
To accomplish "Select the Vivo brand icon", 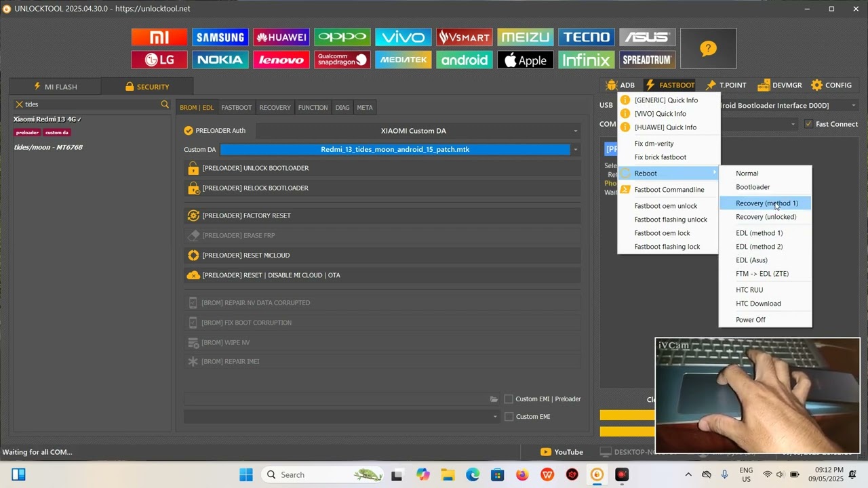I will (x=403, y=37).
